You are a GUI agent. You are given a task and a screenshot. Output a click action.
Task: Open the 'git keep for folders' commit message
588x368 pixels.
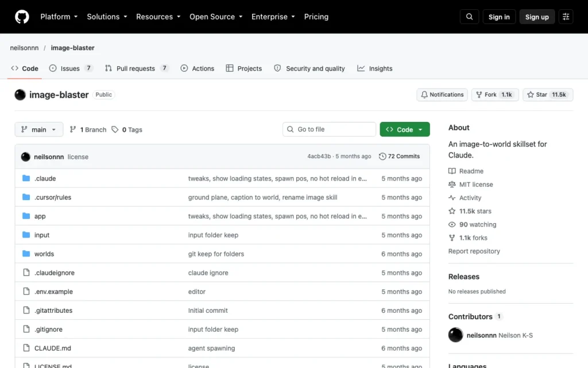(x=216, y=254)
